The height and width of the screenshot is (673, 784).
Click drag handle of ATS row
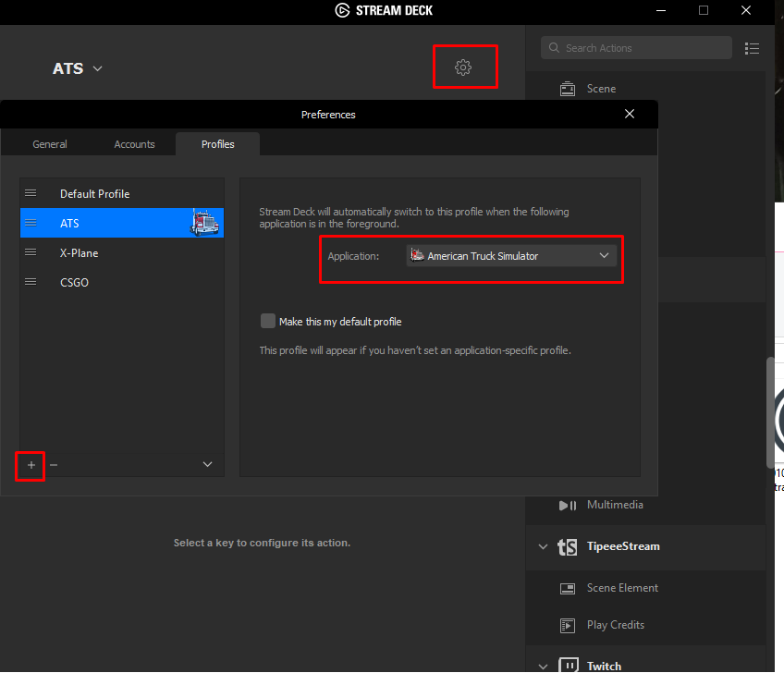[x=31, y=223]
